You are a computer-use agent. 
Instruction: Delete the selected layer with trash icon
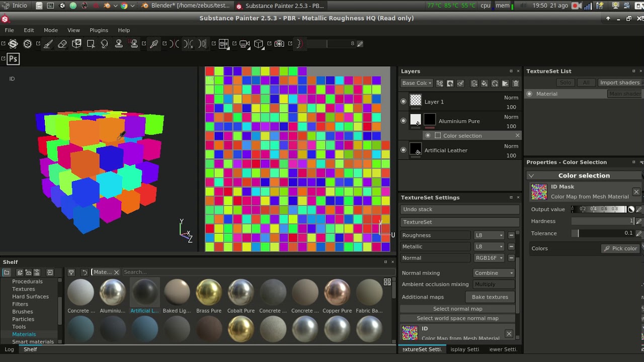(x=516, y=83)
